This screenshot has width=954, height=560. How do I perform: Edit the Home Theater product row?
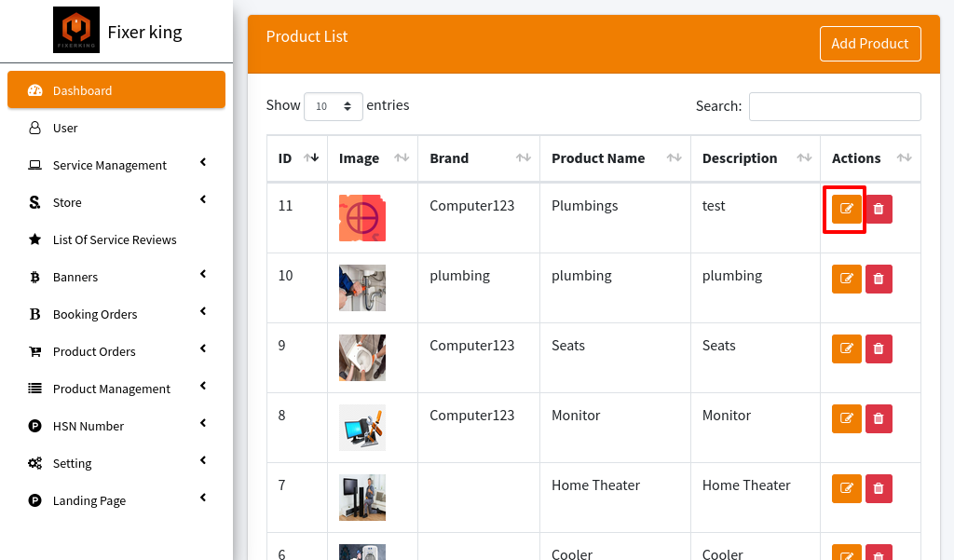846,489
